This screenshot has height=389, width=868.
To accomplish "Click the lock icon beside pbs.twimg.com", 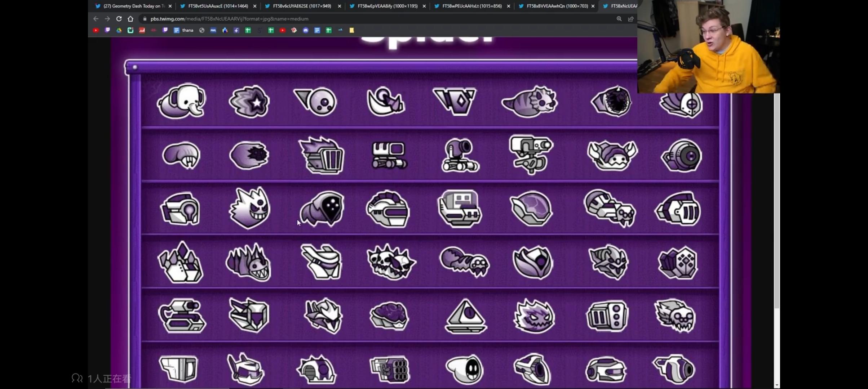I will 145,19.
